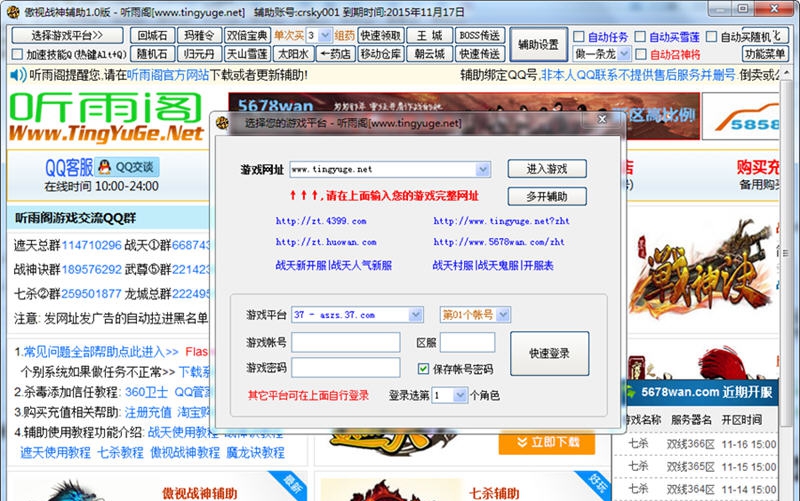This screenshot has width=800, height=501.
Task: Open the 做一条龙 dropdown
Action: click(x=623, y=54)
